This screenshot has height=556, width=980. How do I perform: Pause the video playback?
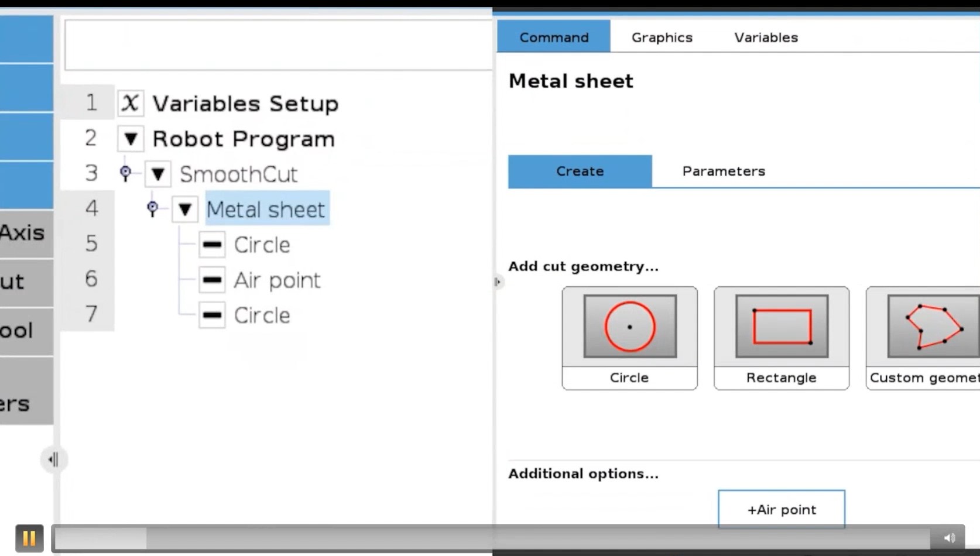point(29,538)
